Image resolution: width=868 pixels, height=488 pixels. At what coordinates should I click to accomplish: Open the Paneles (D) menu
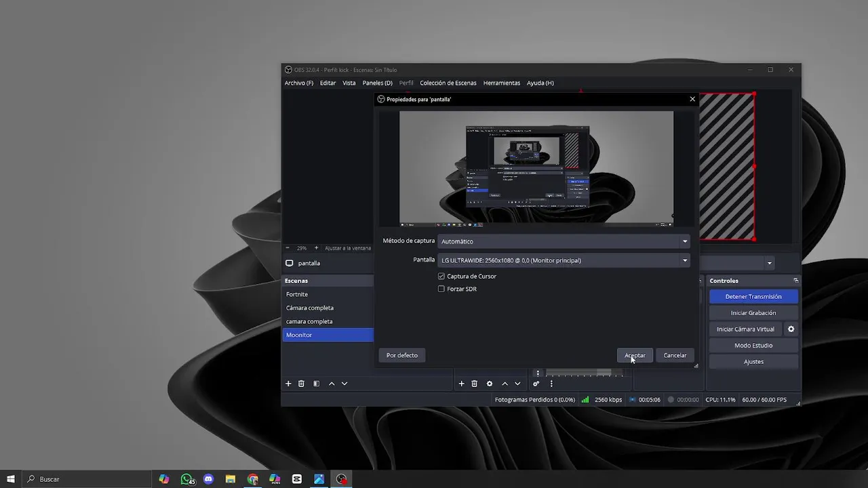377,83
